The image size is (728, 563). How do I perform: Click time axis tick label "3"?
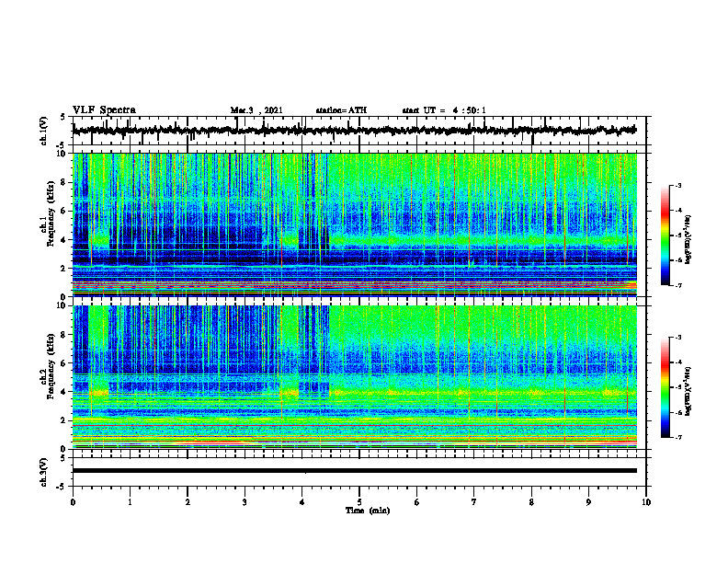coord(245,502)
